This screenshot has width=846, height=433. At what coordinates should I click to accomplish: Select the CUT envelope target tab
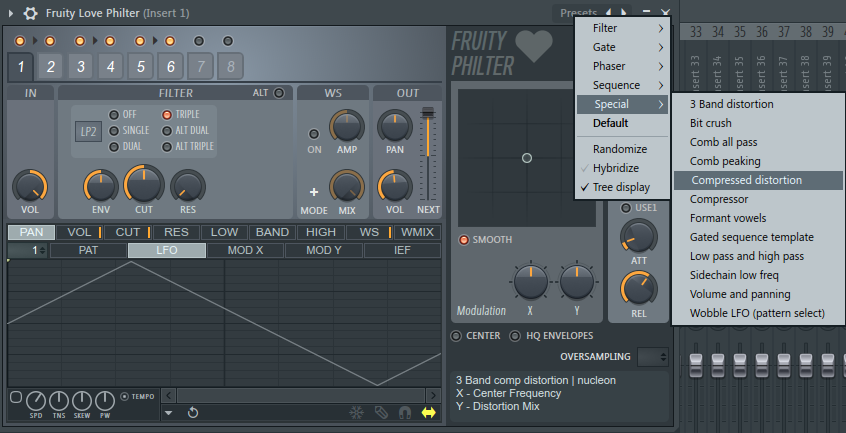click(x=128, y=232)
